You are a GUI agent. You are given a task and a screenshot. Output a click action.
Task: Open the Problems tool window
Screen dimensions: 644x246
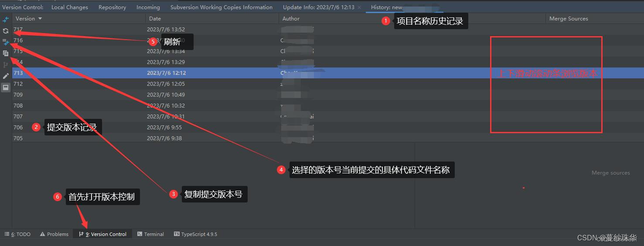coord(55,234)
